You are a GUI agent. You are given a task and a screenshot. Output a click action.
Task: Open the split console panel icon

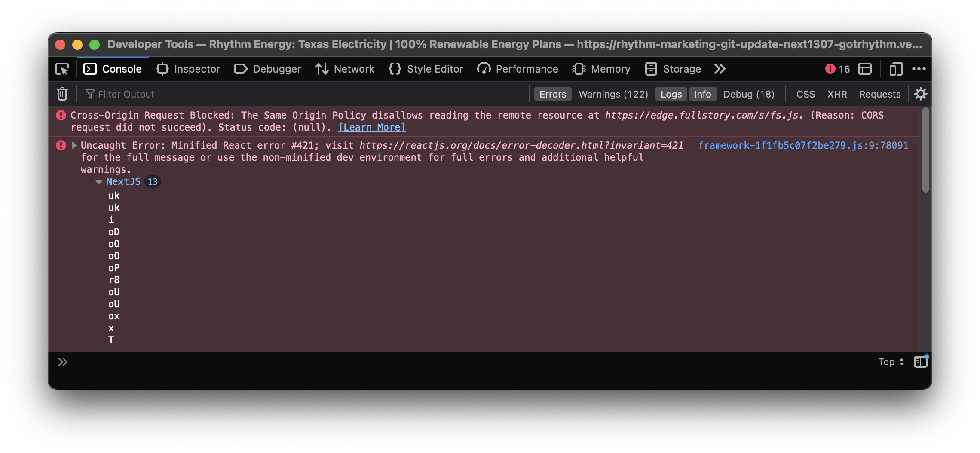tap(865, 69)
